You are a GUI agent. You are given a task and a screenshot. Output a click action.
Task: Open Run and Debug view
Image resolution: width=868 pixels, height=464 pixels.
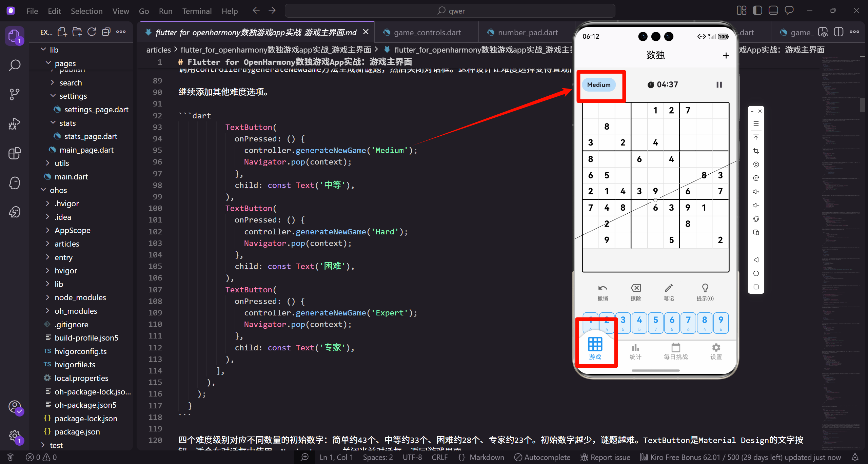click(x=14, y=124)
